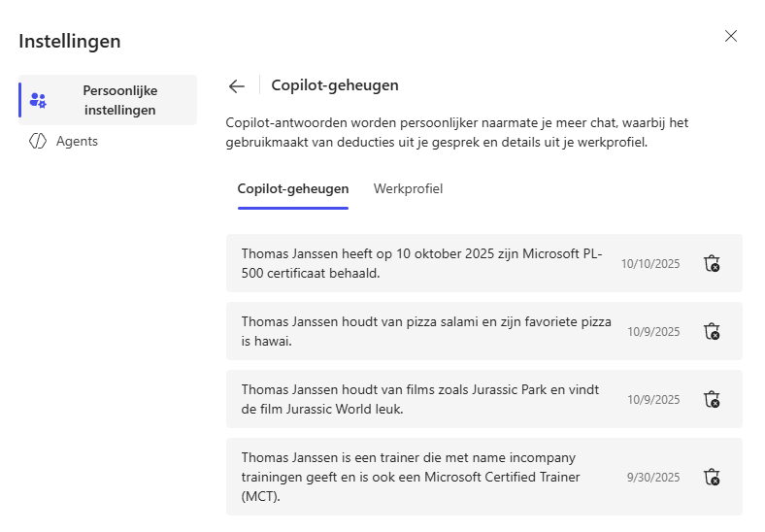Close the Instellingen dialog
The width and height of the screenshot is (765, 532).
(x=731, y=36)
